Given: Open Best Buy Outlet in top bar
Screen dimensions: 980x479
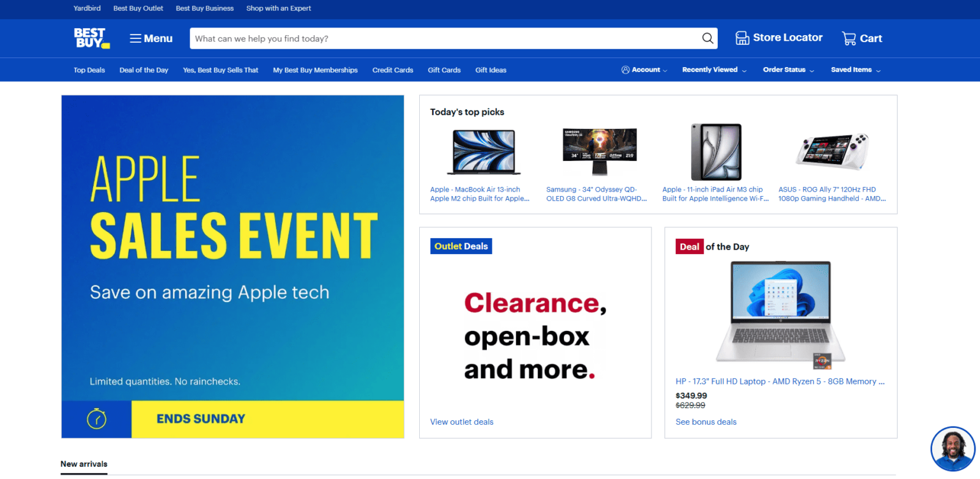Looking at the screenshot, I should 138,8.
